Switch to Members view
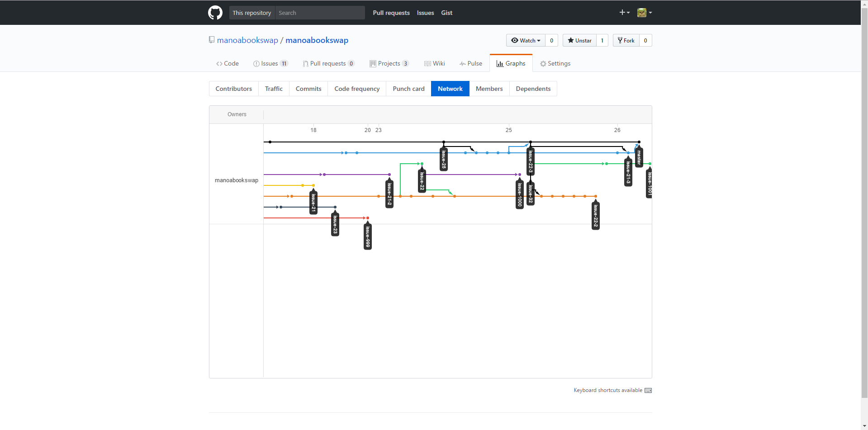Image resolution: width=868 pixels, height=430 pixels. click(x=489, y=89)
